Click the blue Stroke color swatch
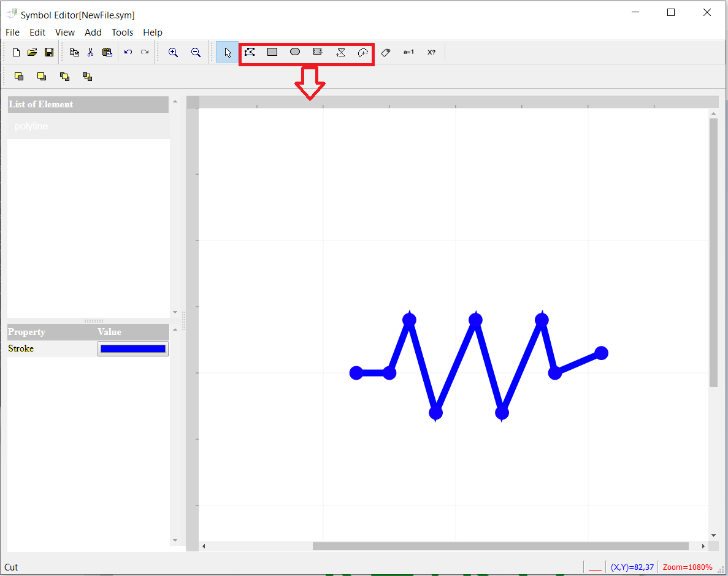 click(x=133, y=349)
